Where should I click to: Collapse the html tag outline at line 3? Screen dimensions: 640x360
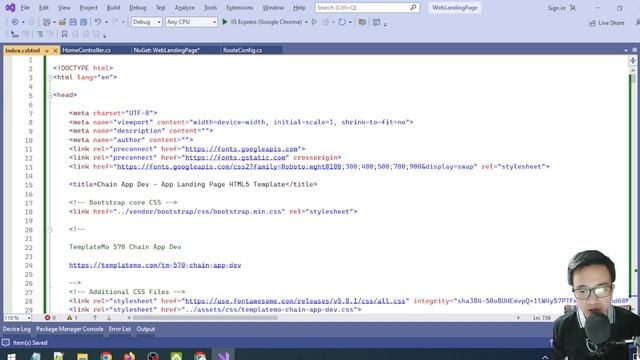point(50,77)
